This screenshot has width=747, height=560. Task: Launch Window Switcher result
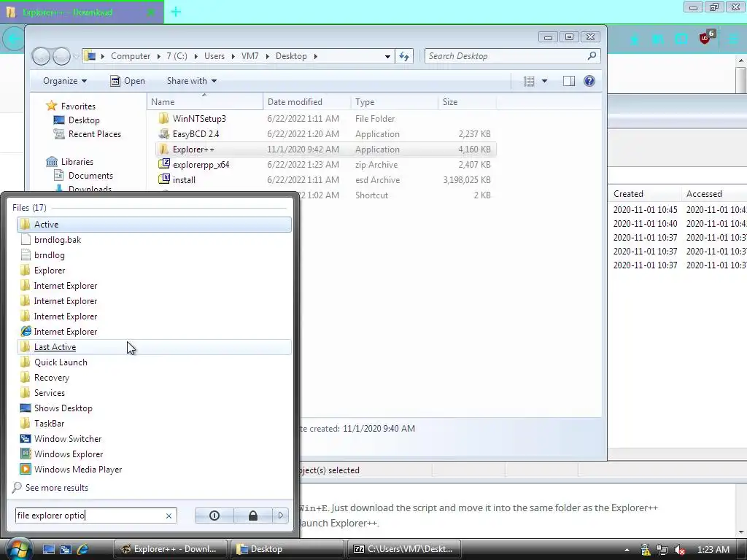coord(154,438)
